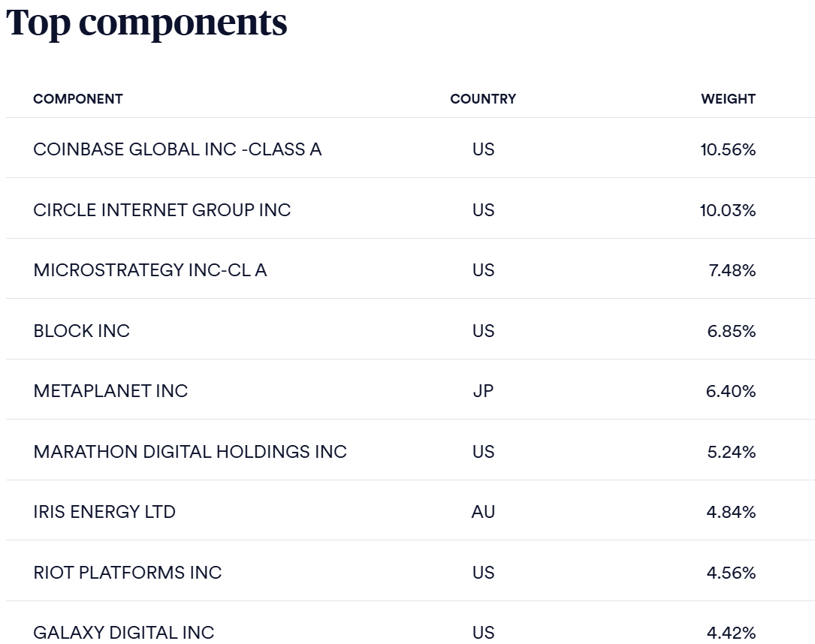Open Coinbase Global Inc -Class A component

177,149
